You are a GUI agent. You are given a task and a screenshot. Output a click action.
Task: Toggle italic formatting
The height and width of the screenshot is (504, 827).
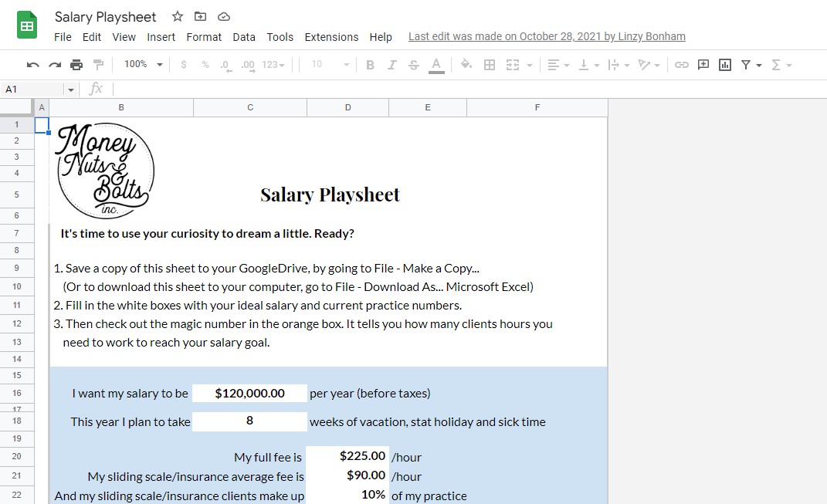[391, 64]
